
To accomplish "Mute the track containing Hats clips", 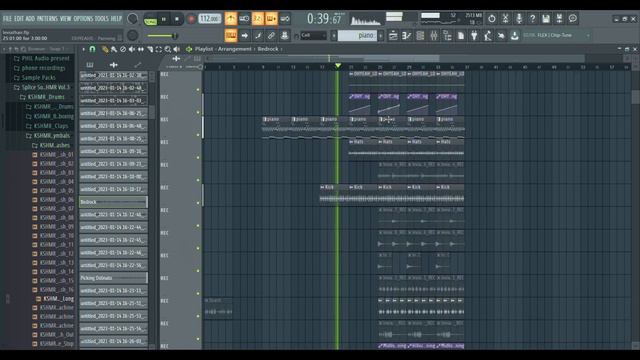I will point(198,158).
